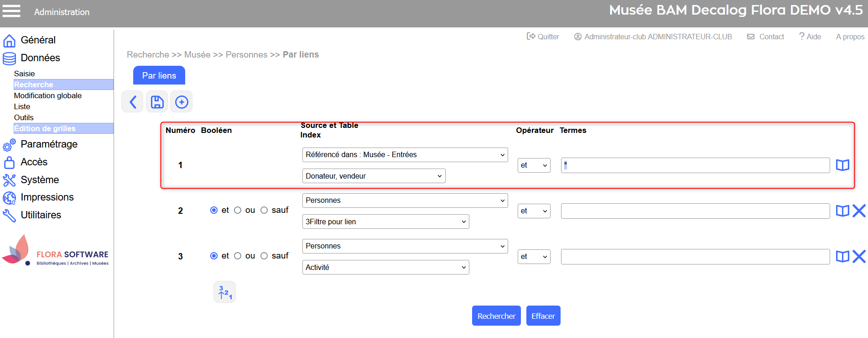Open index book icon for row 1
This screenshot has height=338, width=868.
pyautogui.click(x=842, y=165)
